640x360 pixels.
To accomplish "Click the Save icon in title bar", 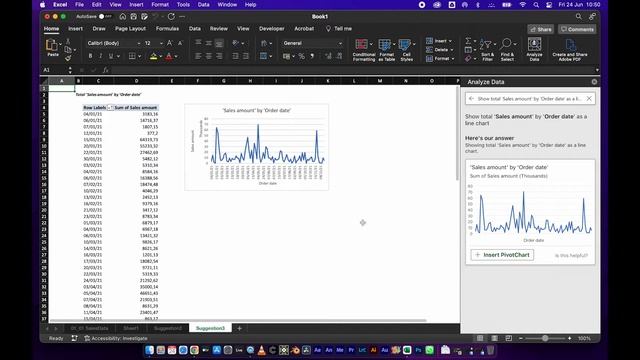I will click(133, 17).
